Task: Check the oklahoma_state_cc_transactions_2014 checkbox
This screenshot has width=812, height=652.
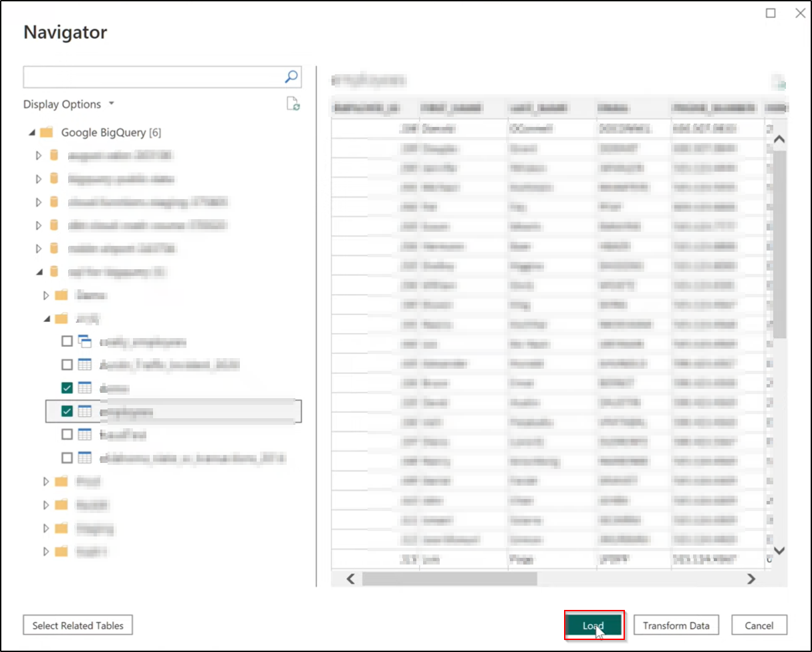Action: [x=67, y=458]
